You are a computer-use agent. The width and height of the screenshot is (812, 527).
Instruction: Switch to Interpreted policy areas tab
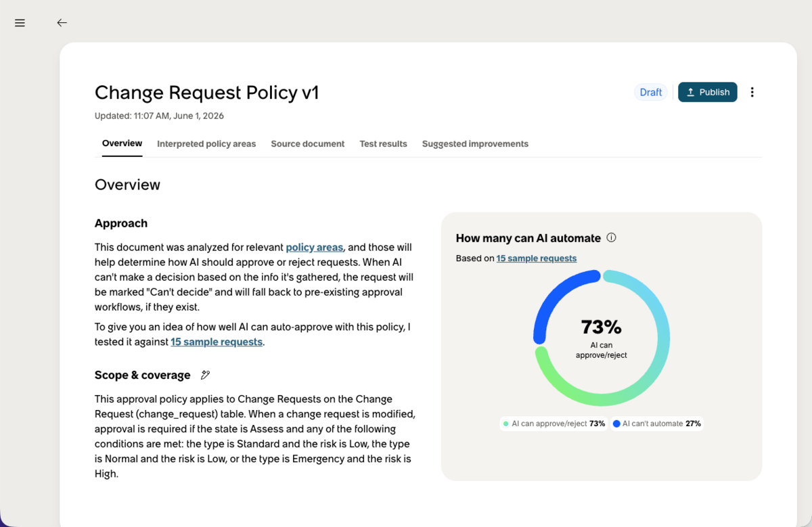[x=206, y=143]
